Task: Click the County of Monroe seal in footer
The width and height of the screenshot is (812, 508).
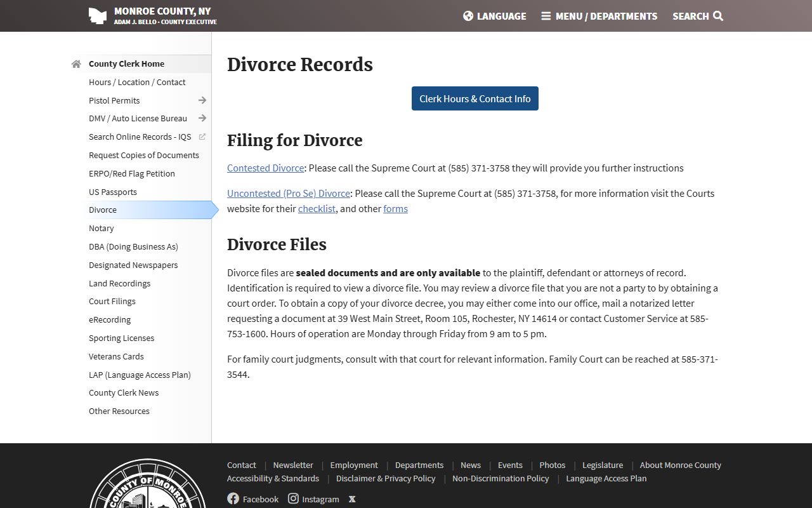Action: click(148, 484)
